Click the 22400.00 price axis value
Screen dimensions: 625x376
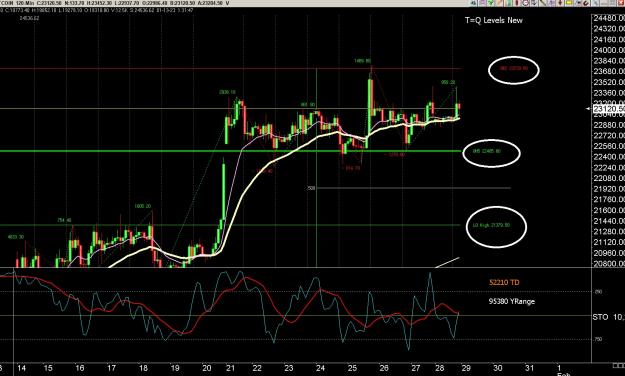609,157
